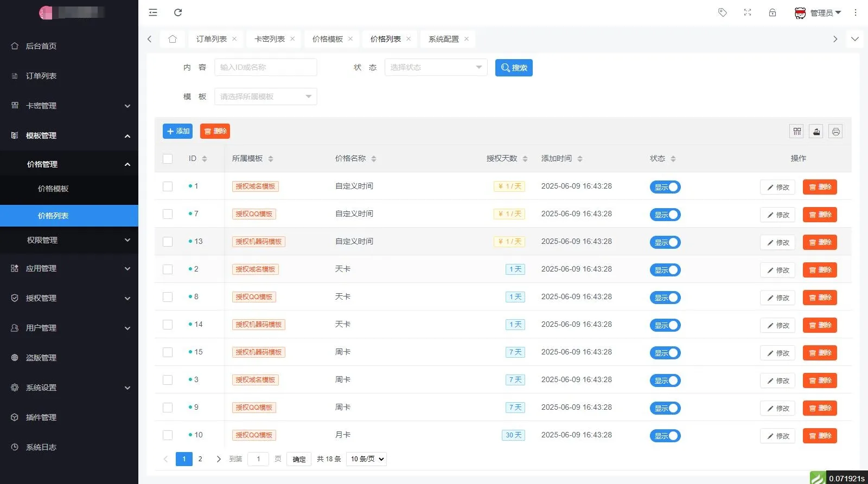Check the select-all checkbox in table header
This screenshot has height=484, width=868.
coord(168,159)
